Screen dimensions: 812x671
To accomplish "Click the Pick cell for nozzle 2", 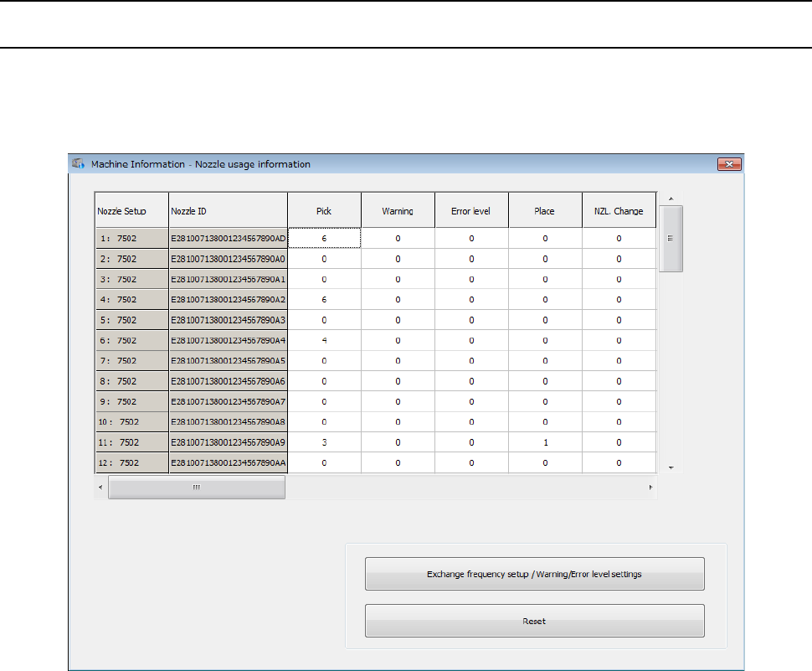I will (x=324, y=259).
